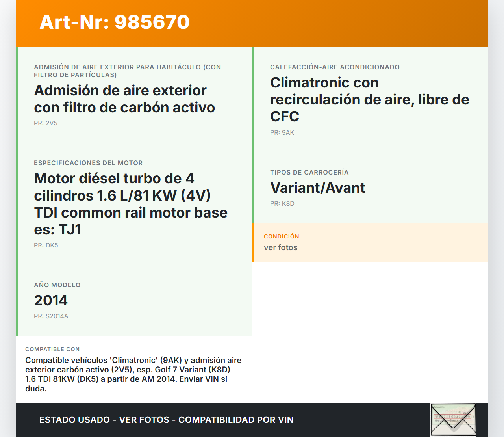Screen dimensions: 504x437
Task: Select the Motor diésel turbo specification text
Action: click(x=131, y=204)
